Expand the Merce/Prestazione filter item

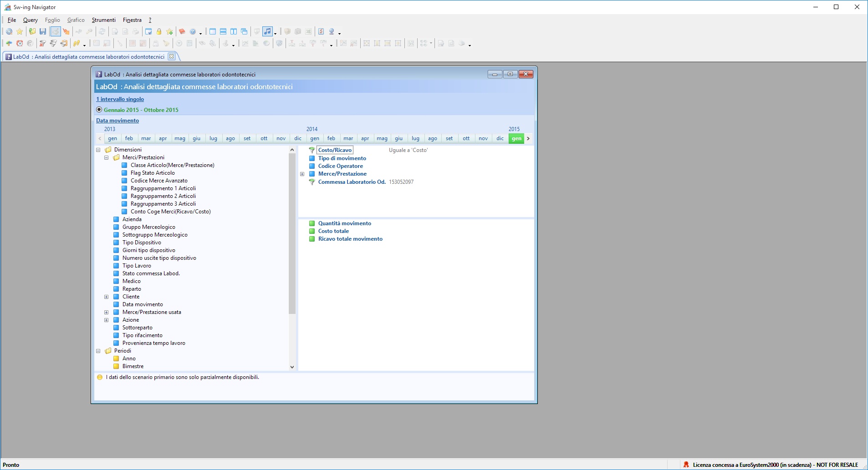pyautogui.click(x=302, y=174)
